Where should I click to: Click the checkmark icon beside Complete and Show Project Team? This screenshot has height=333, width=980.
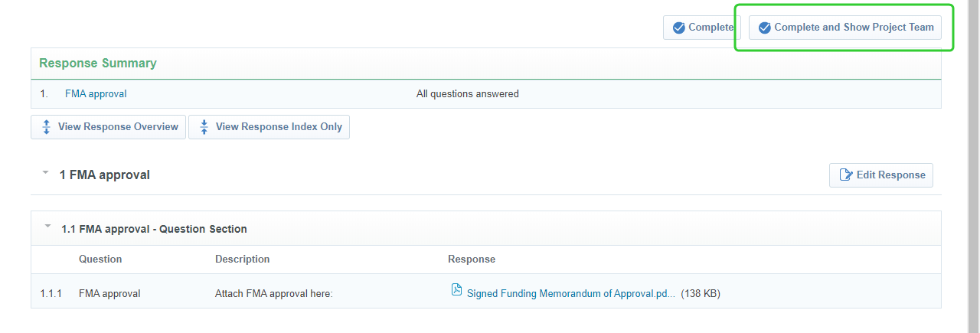point(764,28)
